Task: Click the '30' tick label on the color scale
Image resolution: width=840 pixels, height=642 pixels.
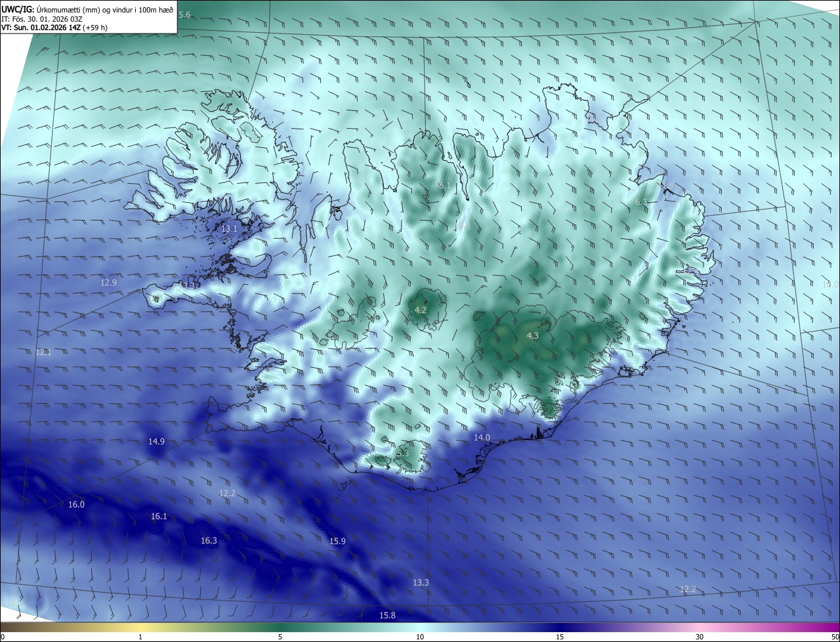Action: [x=700, y=637]
